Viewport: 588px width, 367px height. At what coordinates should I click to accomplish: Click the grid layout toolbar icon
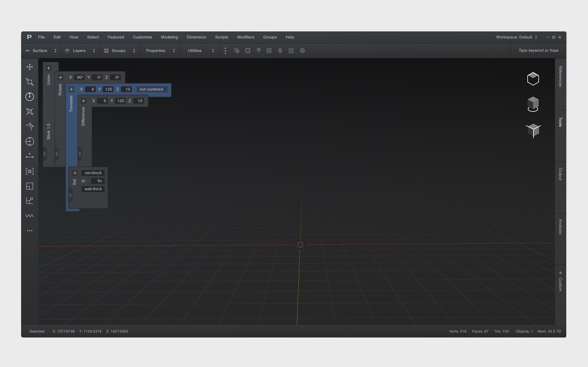point(291,50)
